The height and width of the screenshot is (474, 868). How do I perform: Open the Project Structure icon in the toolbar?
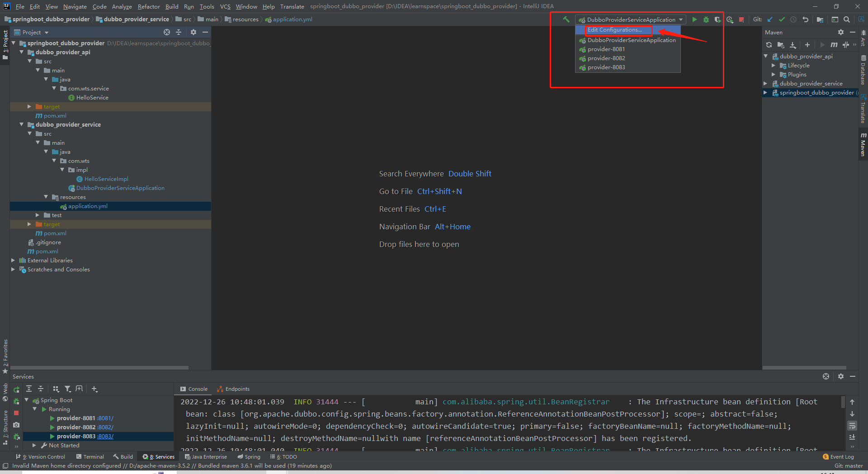[820, 19]
